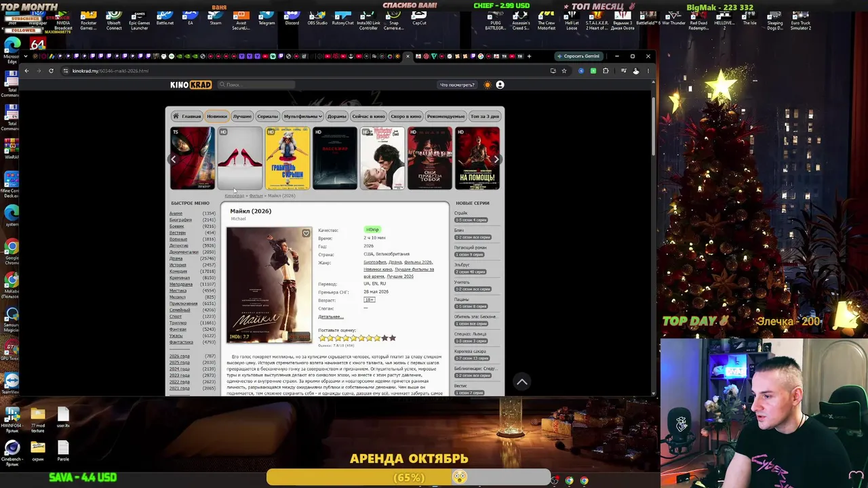
Task: Click the Ask Gemini button
Action: coord(578,56)
